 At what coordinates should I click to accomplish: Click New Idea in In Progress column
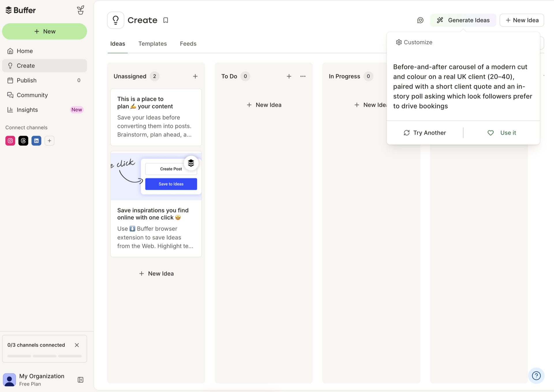pos(371,105)
